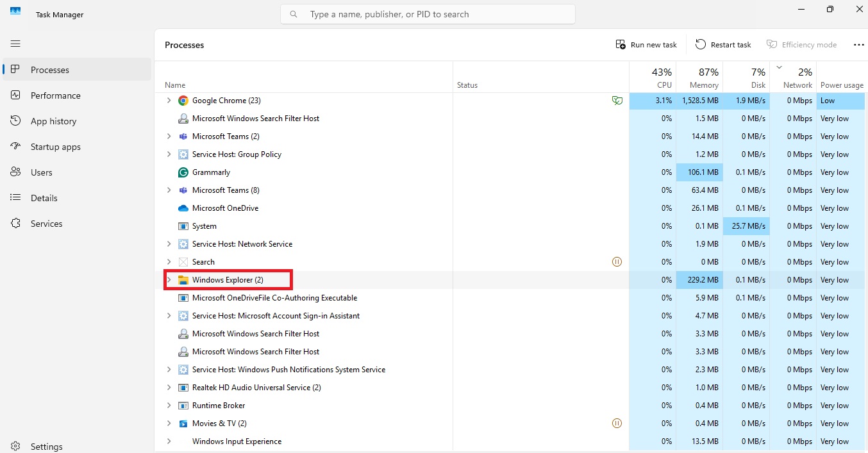Sort processes by the Name column
Screen dimensions: 868x453
point(304,77)
